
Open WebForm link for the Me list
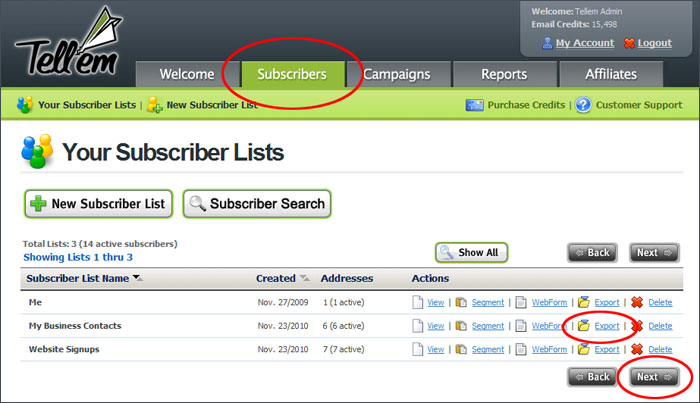549,303
